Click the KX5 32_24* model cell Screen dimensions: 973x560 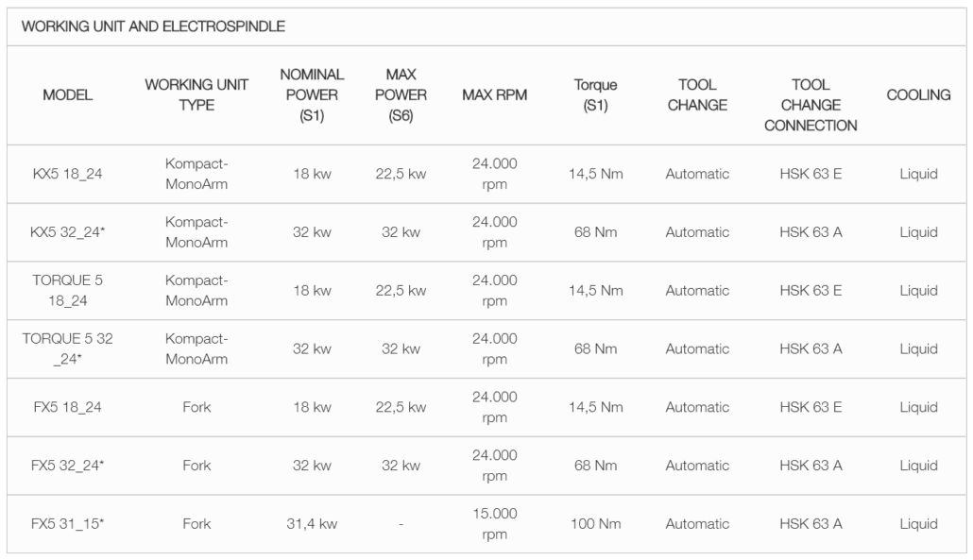68,232
